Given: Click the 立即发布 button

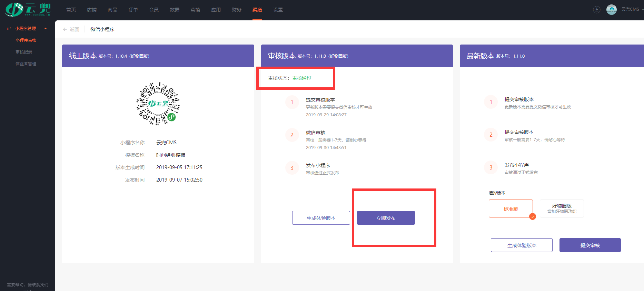Looking at the screenshot, I should (386, 218).
